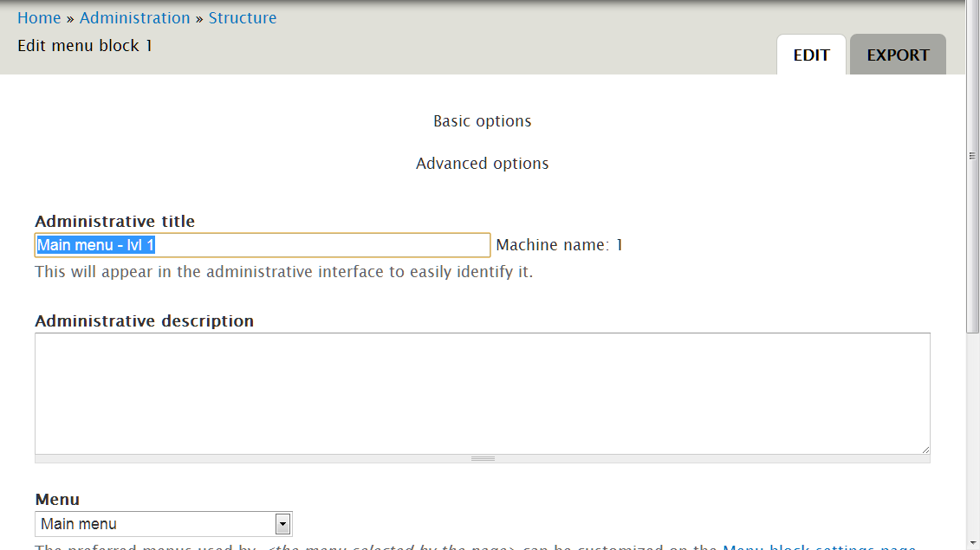Open the Home breadcrumb link
The width and height of the screenshot is (980, 550).
(x=39, y=17)
